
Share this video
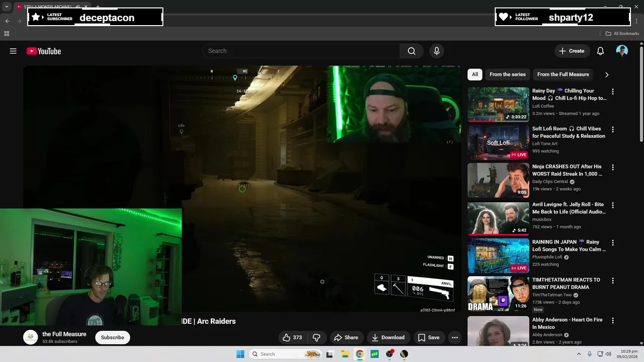pos(346,337)
